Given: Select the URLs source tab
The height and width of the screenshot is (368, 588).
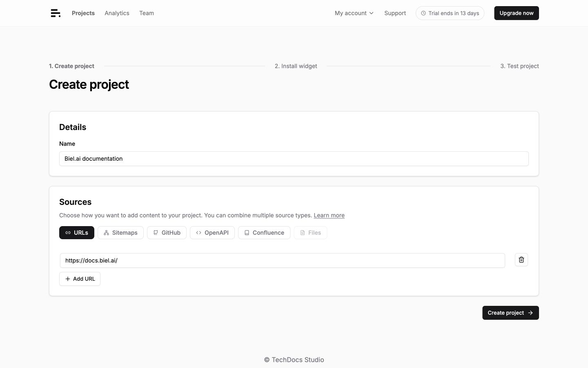Looking at the screenshot, I should point(77,233).
